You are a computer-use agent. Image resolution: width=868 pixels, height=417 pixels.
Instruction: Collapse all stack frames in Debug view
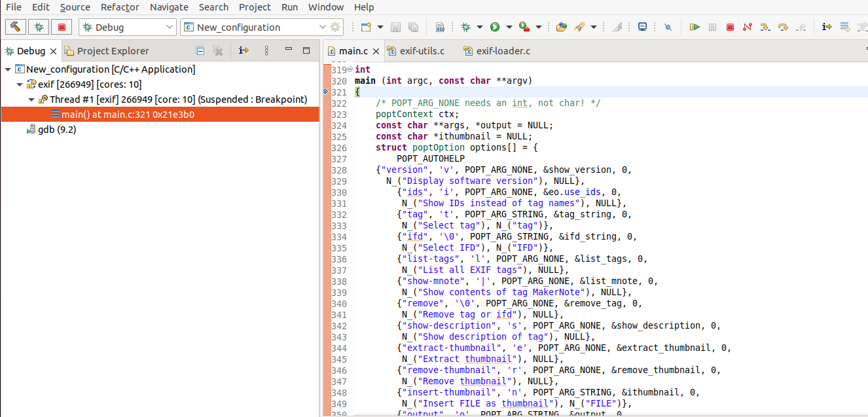click(x=200, y=50)
